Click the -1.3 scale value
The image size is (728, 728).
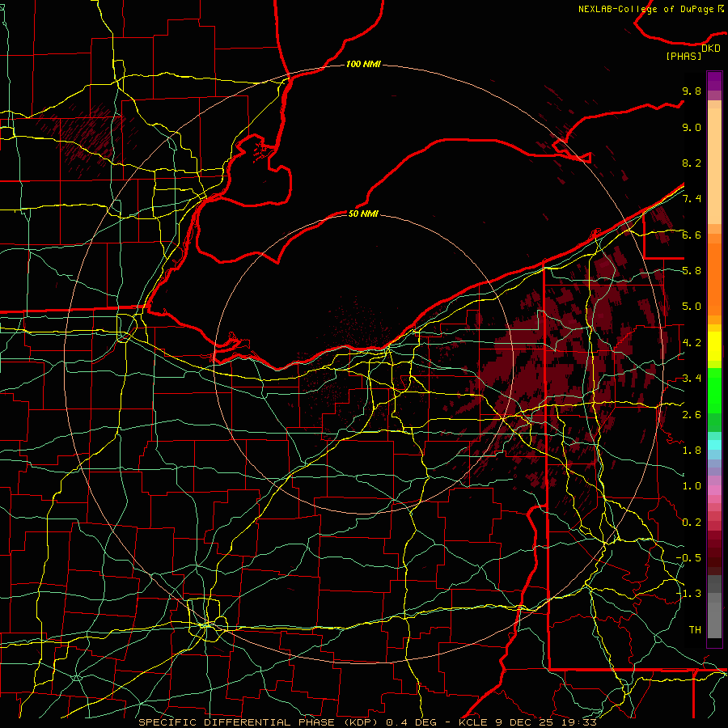click(x=688, y=594)
